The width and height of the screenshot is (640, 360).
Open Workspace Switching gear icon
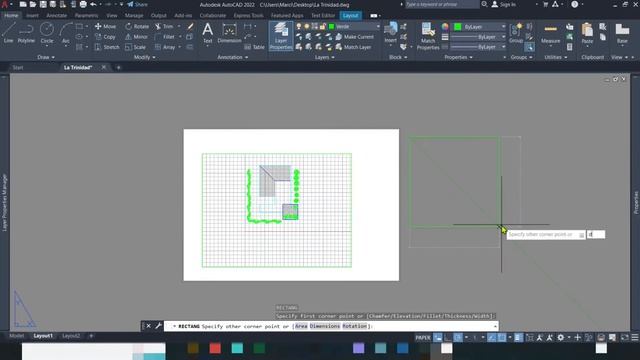(561, 338)
